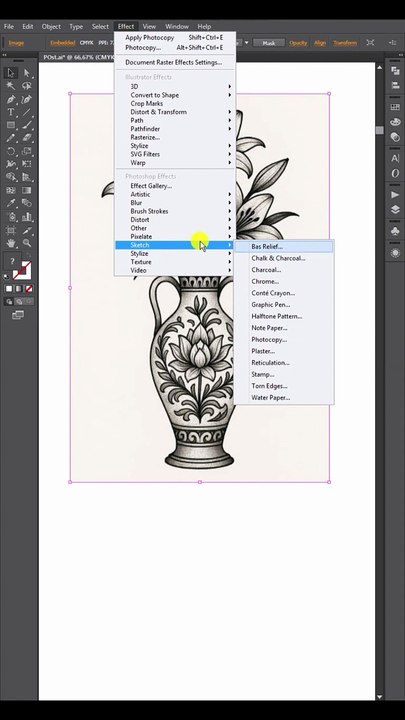This screenshot has height=720, width=405.
Task: Choose Graphic Pen effect
Action: click(x=284, y=304)
